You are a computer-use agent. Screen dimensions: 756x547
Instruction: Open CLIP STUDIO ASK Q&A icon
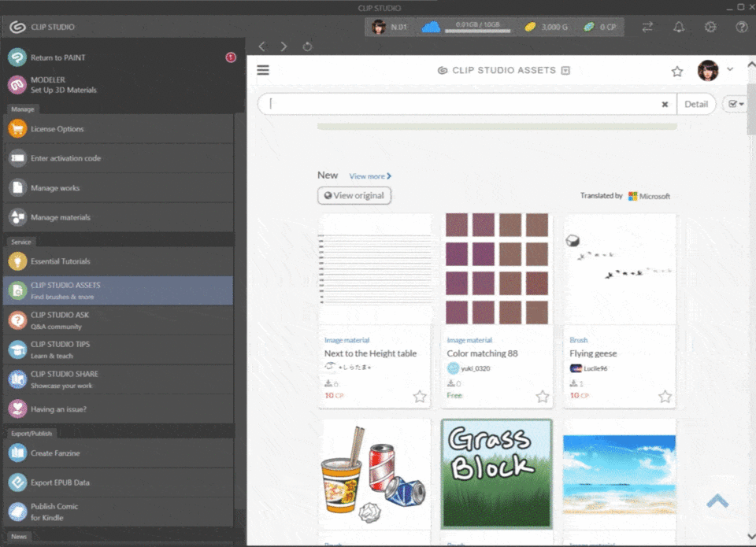click(17, 320)
